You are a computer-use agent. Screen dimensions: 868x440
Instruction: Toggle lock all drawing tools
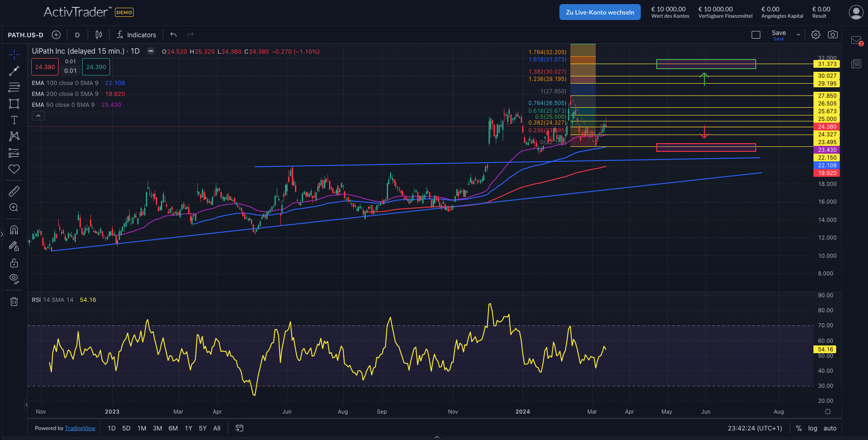pyautogui.click(x=14, y=263)
